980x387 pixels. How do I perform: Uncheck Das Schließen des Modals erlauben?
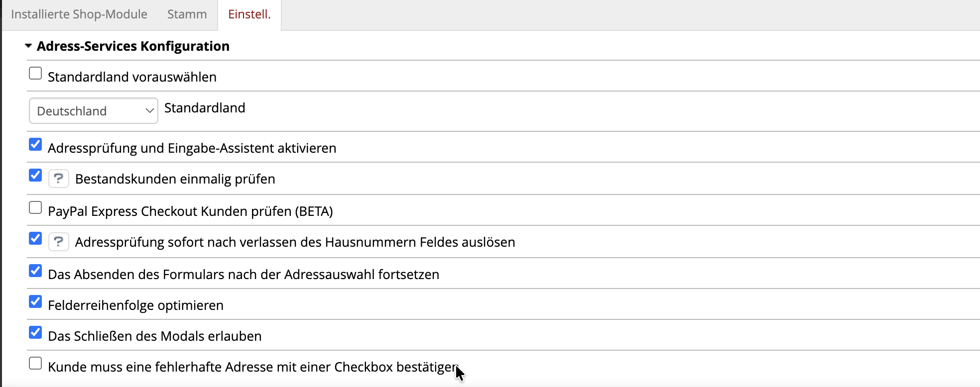[35, 332]
